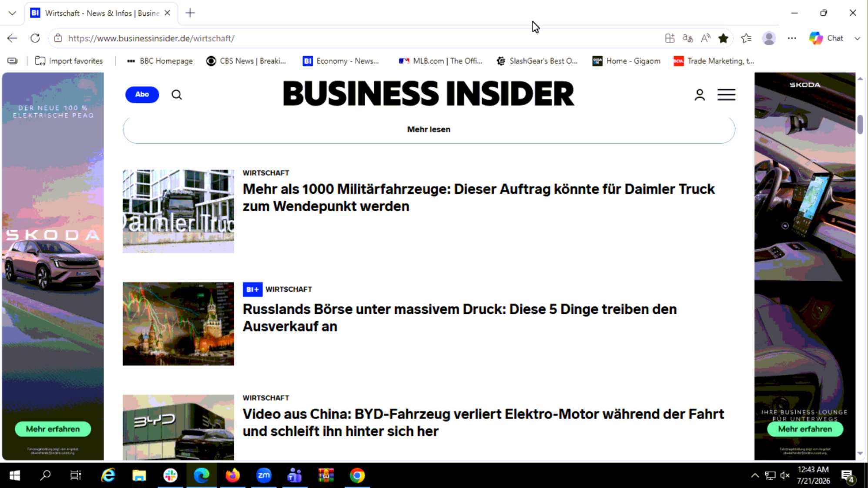
Task: Click the BYD building article thumbnail
Action: (178, 427)
